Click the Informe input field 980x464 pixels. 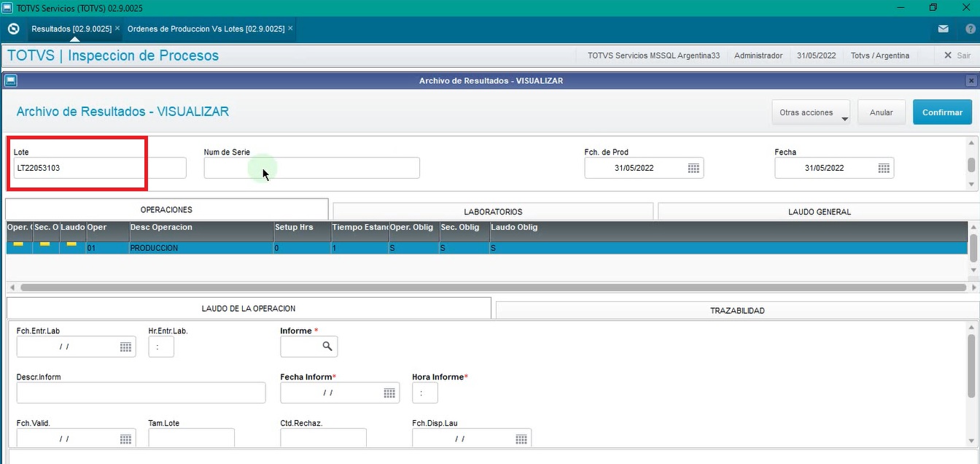308,347
